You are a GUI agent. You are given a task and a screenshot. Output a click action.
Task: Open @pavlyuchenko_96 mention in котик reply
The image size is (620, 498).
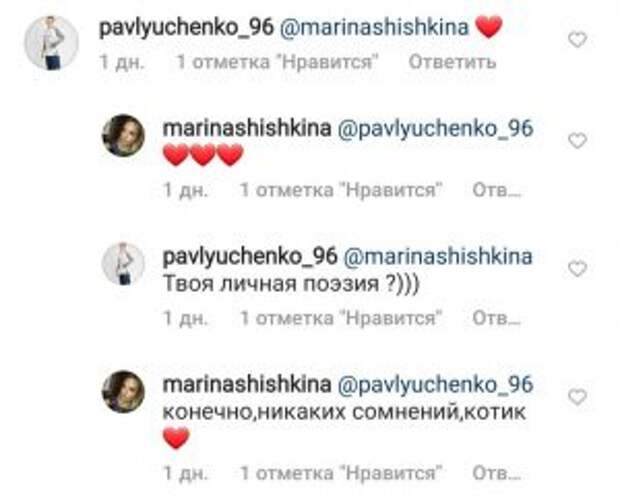coord(435,385)
